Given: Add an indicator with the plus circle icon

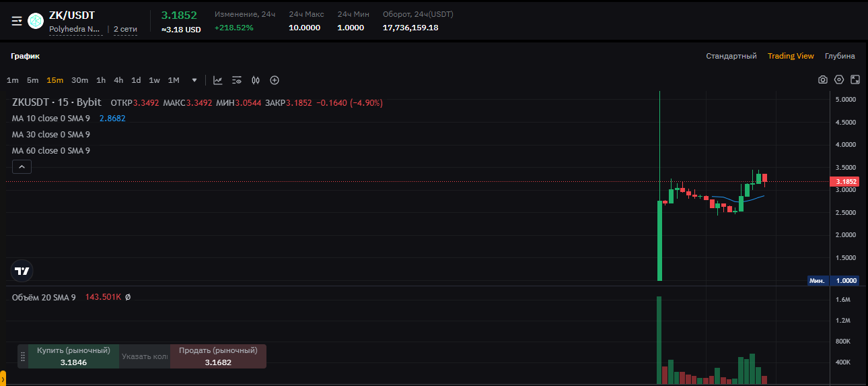Looking at the screenshot, I should pos(275,80).
